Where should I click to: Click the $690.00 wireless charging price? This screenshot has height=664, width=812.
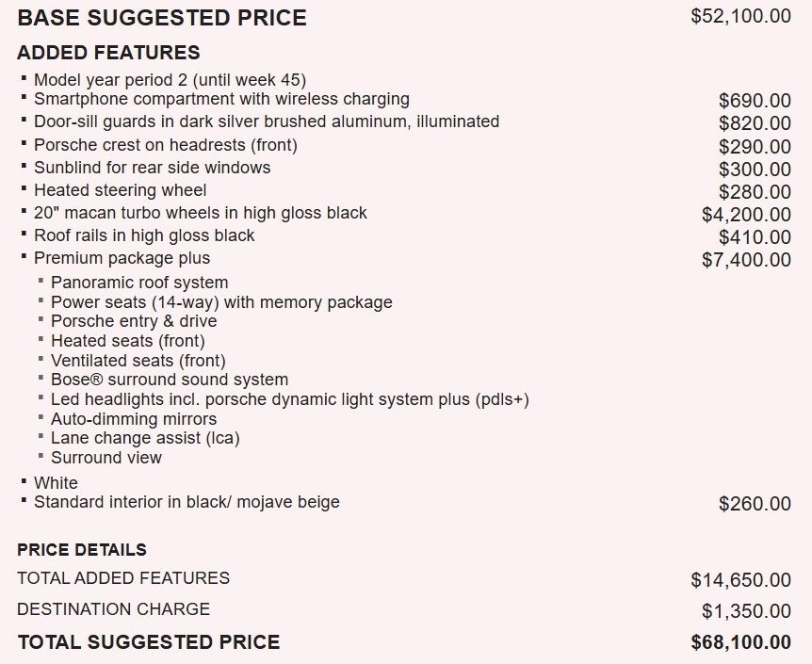pos(755,101)
